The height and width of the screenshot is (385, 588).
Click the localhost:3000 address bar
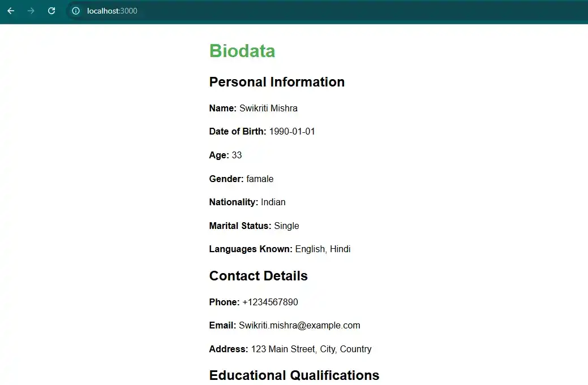point(112,11)
